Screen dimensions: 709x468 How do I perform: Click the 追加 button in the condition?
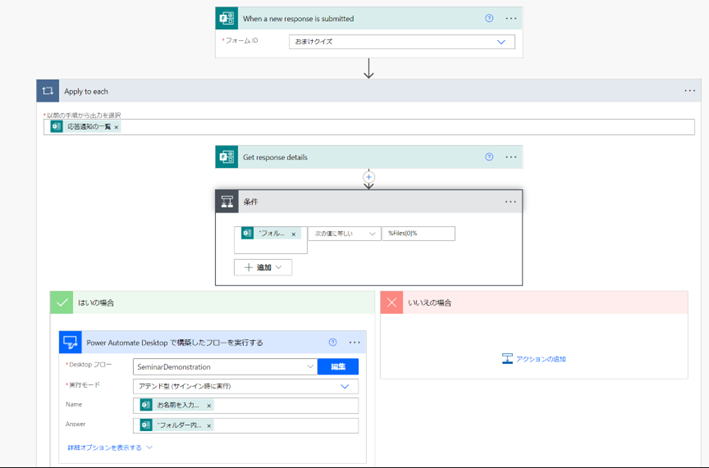pos(263,267)
